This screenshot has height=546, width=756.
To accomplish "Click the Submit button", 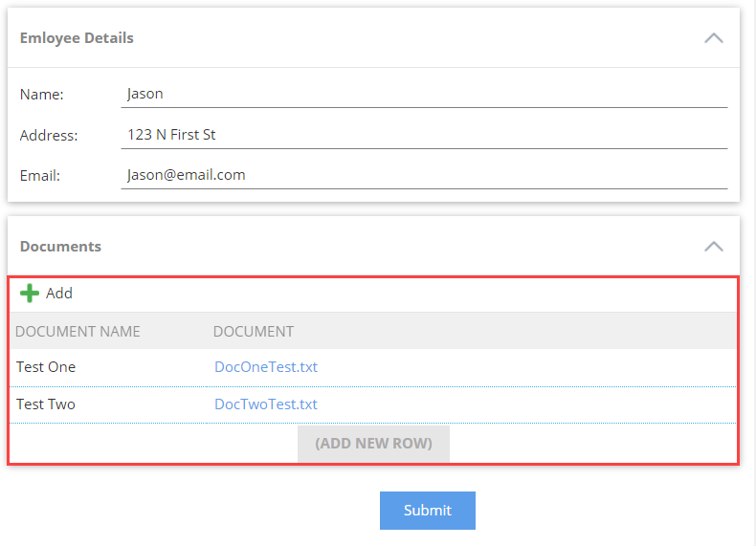I will [427, 511].
